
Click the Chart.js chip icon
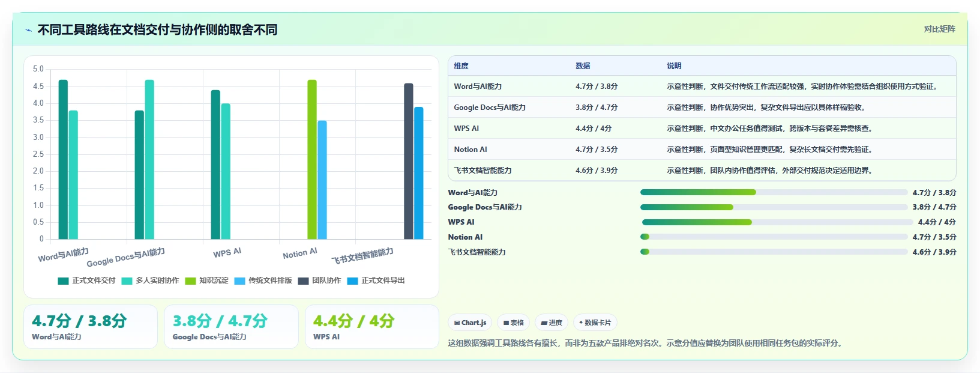[457, 323]
